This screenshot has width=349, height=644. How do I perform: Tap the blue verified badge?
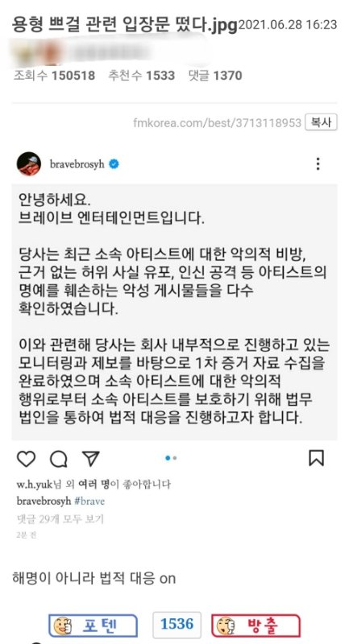tap(114, 164)
